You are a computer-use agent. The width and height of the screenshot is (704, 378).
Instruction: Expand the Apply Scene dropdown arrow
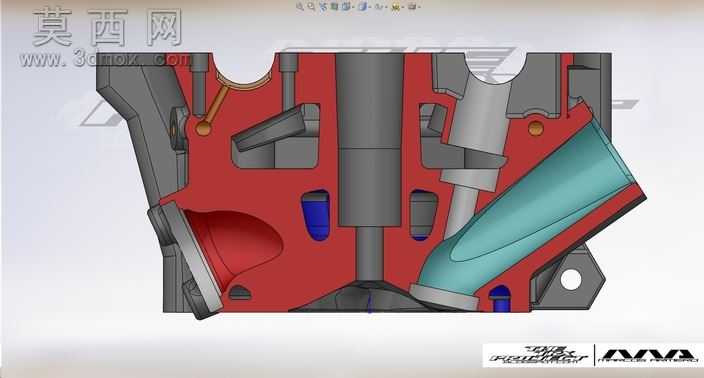[403, 7]
